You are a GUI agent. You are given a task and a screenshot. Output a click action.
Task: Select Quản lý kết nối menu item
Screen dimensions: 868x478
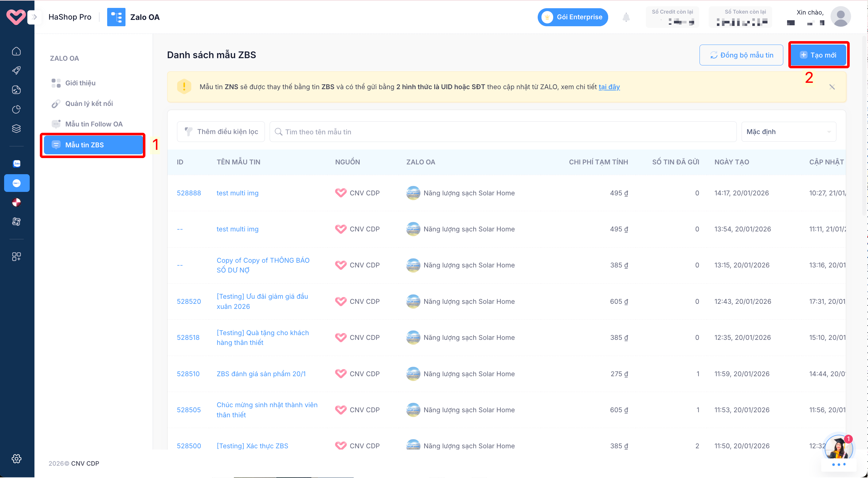pyautogui.click(x=89, y=103)
